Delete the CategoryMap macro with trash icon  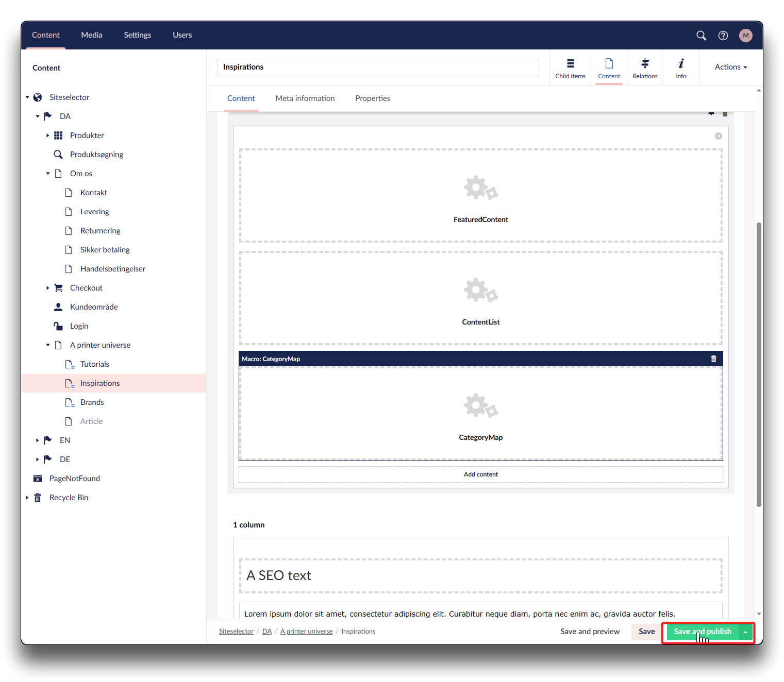point(713,359)
